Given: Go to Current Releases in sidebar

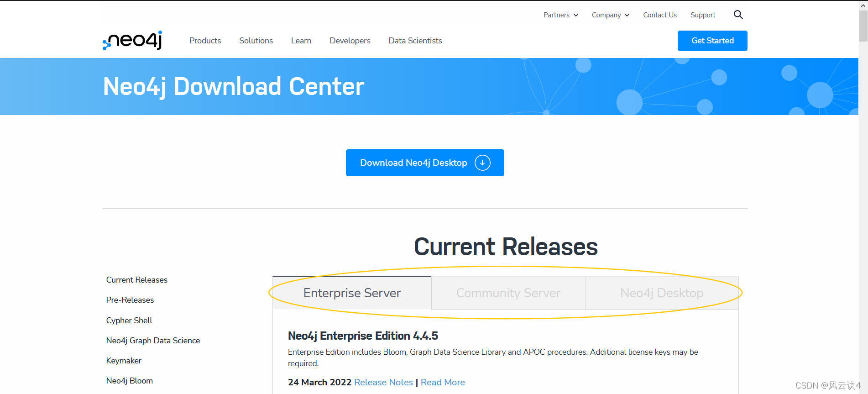Looking at the screenshot, I should [x=137, y=280].
